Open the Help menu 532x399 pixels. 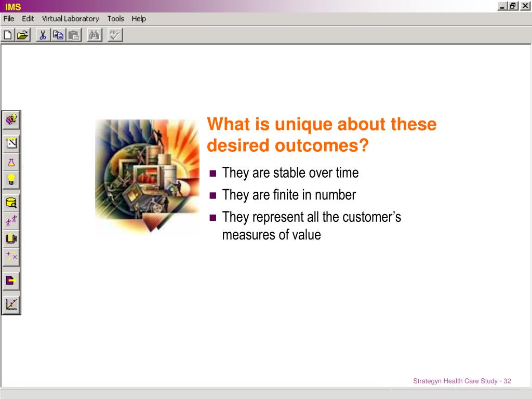click(139, 19)
